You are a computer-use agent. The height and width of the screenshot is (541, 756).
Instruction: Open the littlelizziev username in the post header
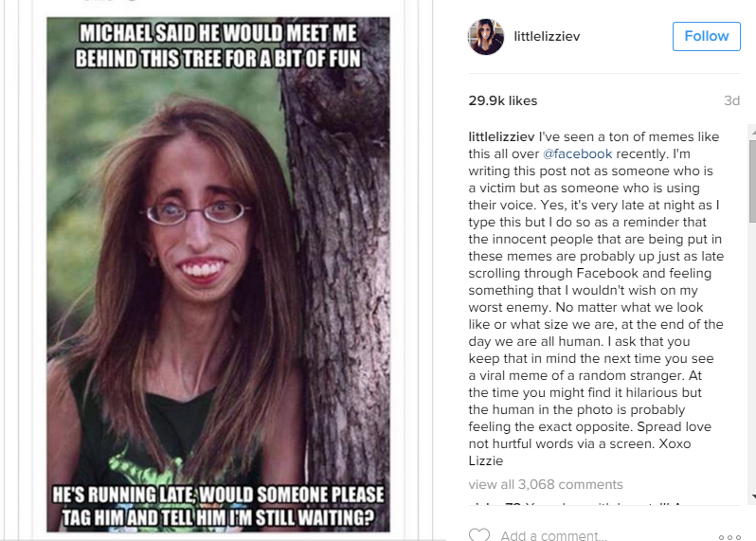pyautogui.click(x=547, y=36)
